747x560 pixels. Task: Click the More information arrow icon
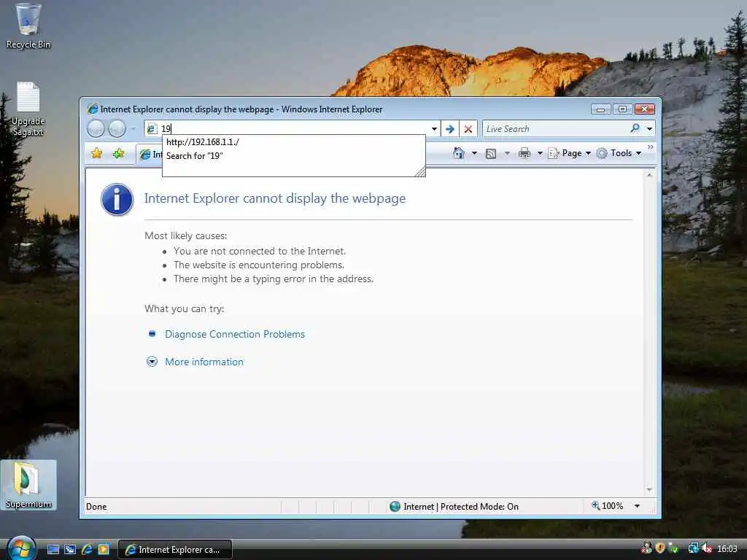(152, 362)
